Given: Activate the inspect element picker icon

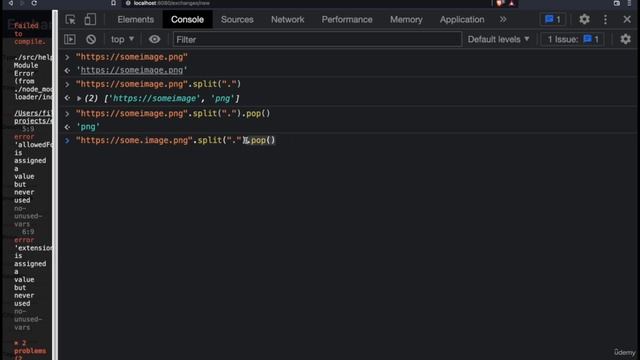Looking at the screenshot, I should (70, 20).
